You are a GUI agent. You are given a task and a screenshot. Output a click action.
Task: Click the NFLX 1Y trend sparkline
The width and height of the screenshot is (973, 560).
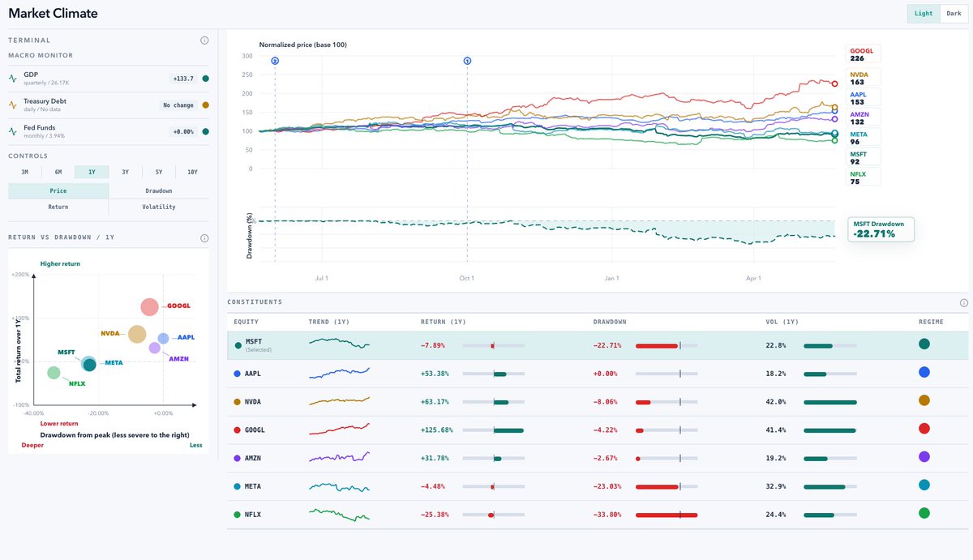[x=339, y=514]
